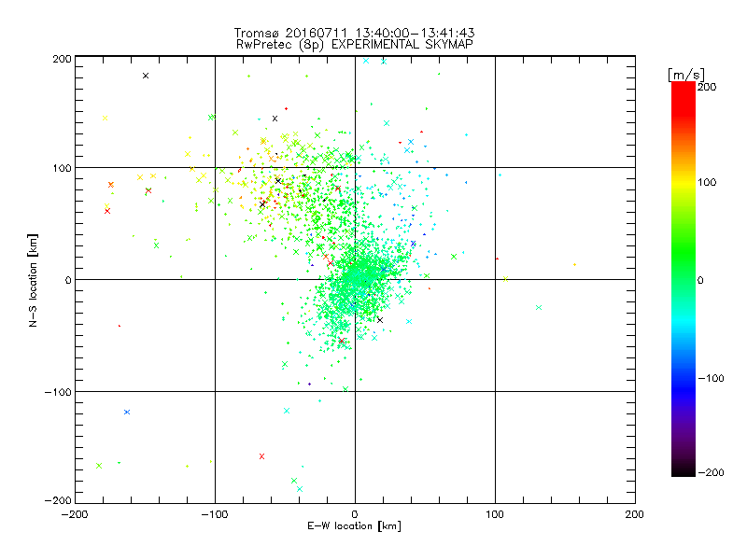
Task: Click the x-axis tick label '200'
Action: pos(635,514)
